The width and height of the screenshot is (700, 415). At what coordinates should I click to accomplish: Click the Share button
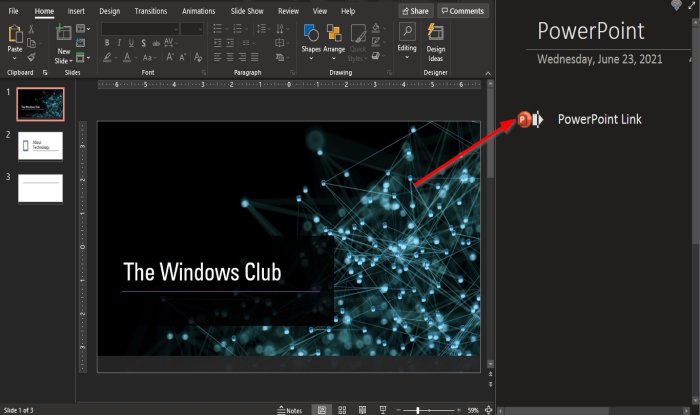point(416,11)
